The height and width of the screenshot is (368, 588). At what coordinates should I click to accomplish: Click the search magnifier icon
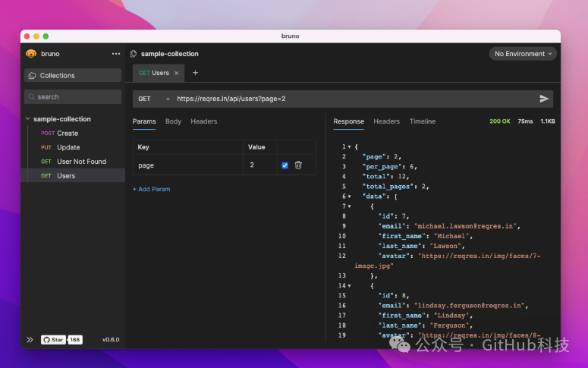(32, 97)
